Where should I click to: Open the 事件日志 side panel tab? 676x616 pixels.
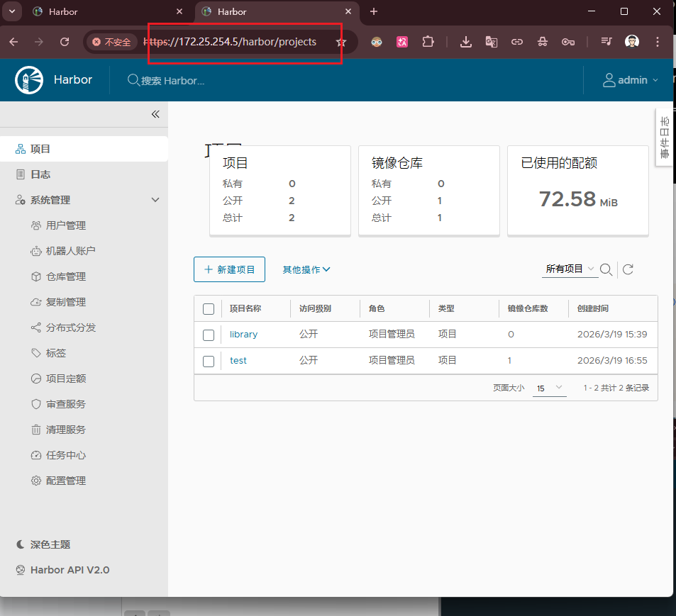tap(665, 137)
